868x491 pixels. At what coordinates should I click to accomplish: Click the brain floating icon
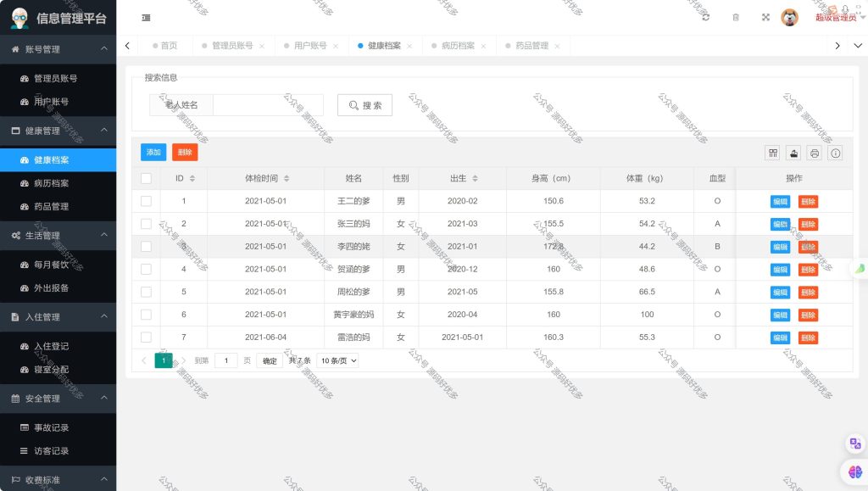(x=854, y=472)
